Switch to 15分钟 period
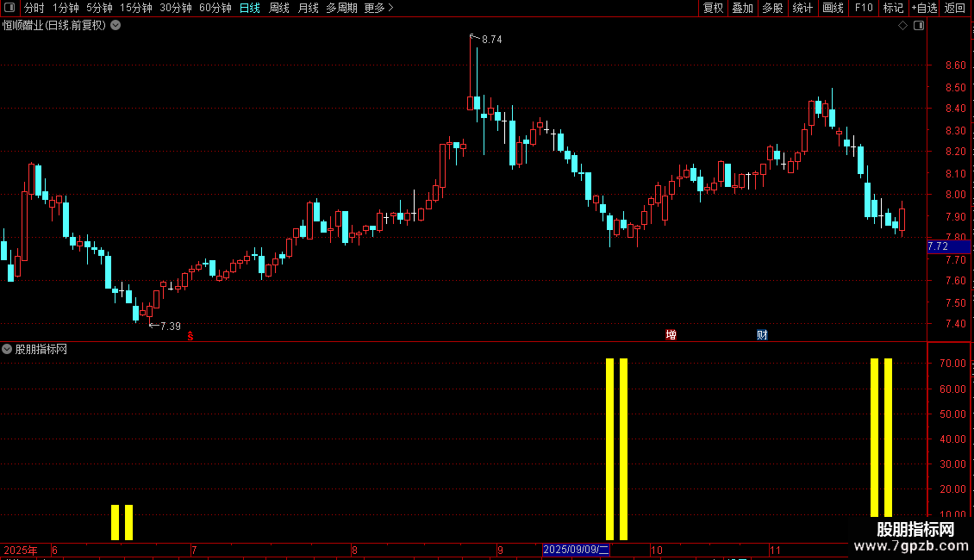This screenshot has height=560, width=974. (x=136, y=8)
